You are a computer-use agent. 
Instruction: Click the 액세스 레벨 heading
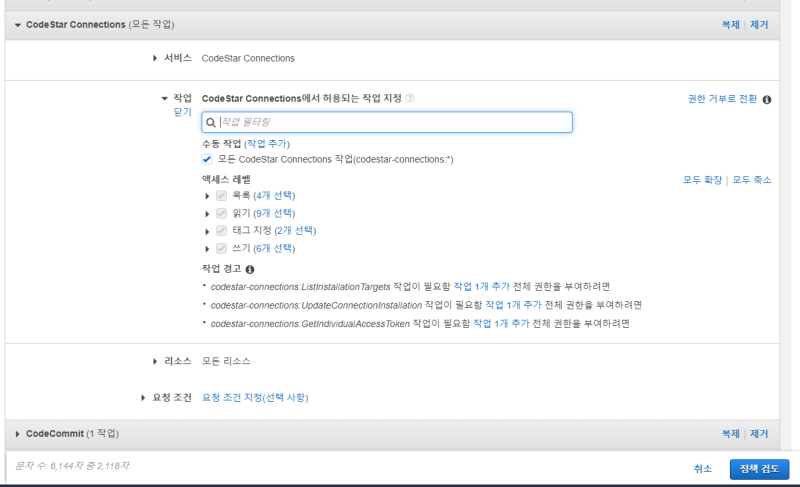coord(226,180)
